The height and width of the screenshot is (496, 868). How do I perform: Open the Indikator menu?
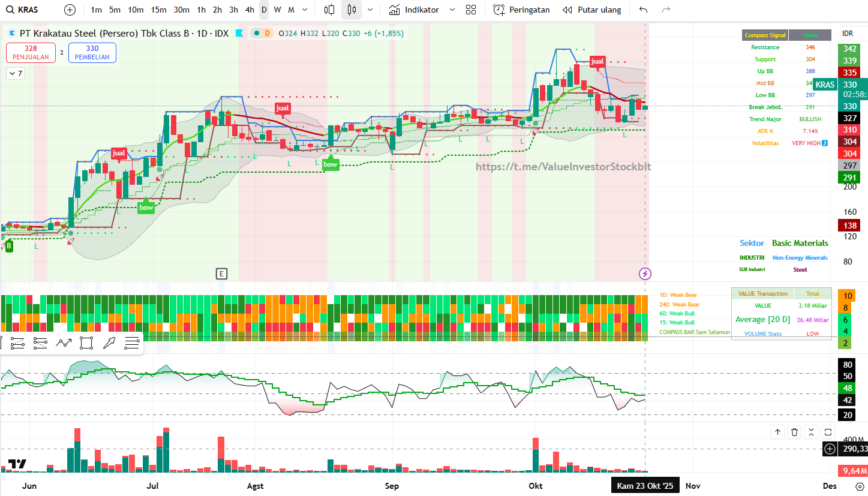click(x=414, y=10)
